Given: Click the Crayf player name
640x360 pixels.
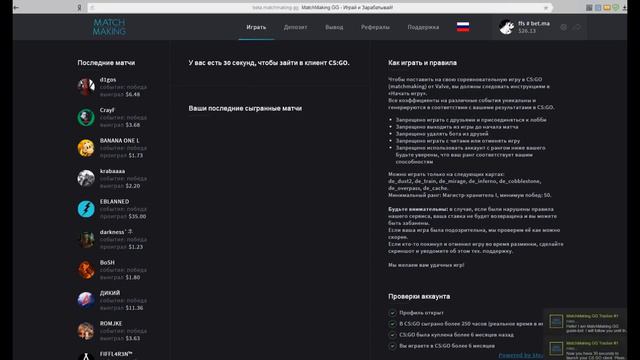Looking at the screenshot, I should [107, 110].
